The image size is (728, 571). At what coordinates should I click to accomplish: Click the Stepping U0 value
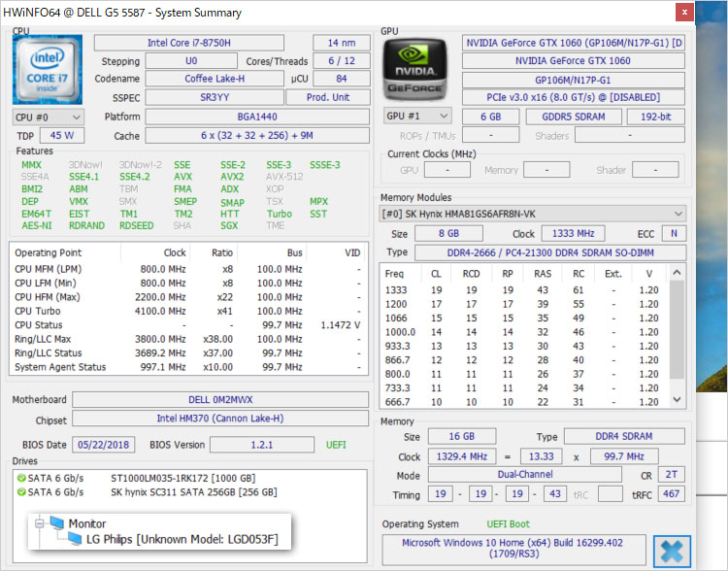[191, 61]
